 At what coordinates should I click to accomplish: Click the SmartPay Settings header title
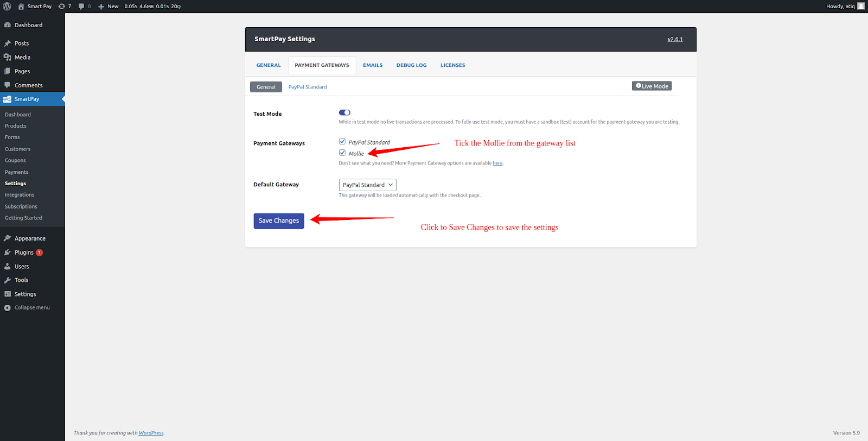click(285, 39)
